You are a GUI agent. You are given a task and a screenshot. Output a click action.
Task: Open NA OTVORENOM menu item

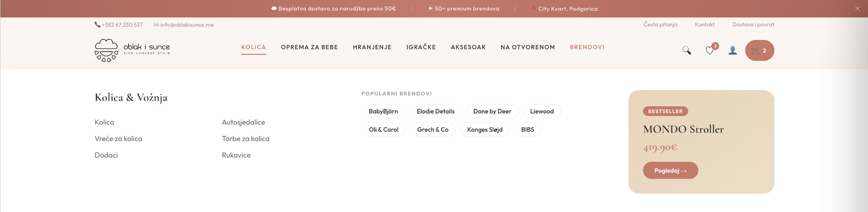(x=528, y=47)
